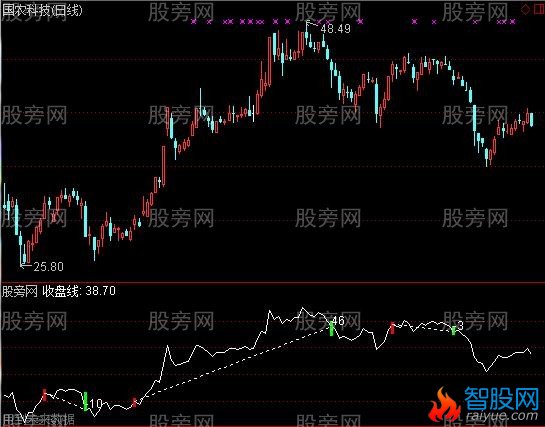The image size is (545, 427).
Task: Click the 48.49 high price label
Action: click(335, 29)
